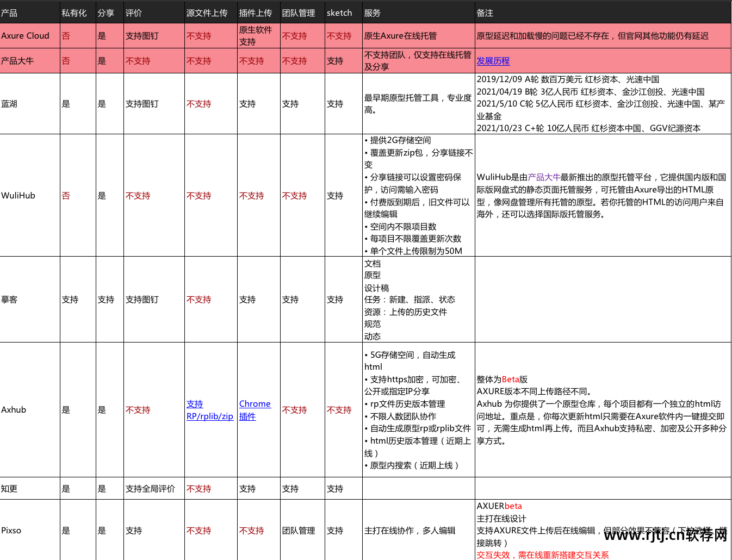Select 源文件上传 不支持 cell in 知更 row
Screen dimensions: 732x560
[x=211, y=489]
